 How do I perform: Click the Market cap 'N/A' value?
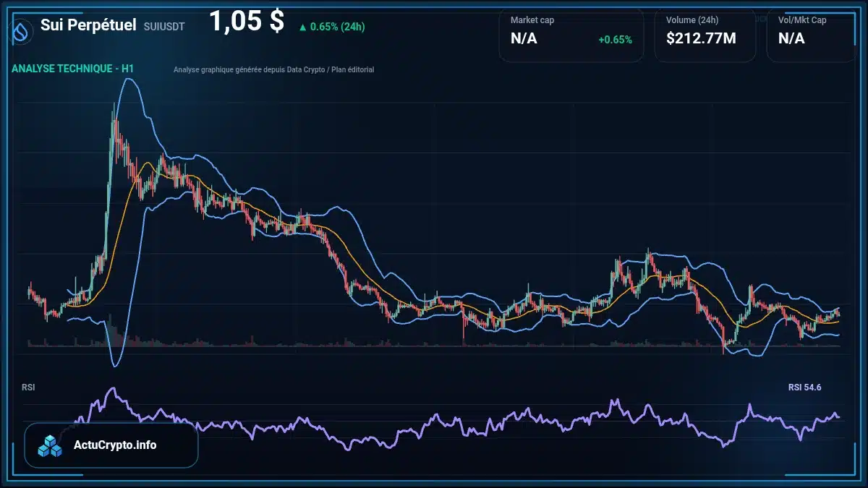point(524,39)
